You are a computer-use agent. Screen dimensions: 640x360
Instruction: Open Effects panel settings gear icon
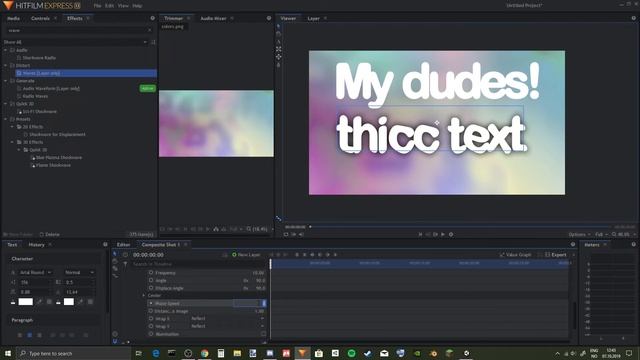[x=153, y=18]
